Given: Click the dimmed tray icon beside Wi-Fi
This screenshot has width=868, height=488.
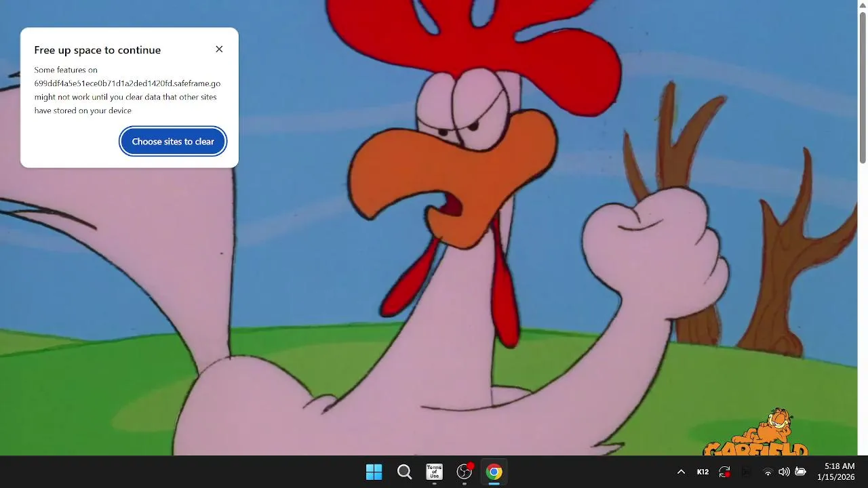Looking at the screenshot, I should pos(747,472).
